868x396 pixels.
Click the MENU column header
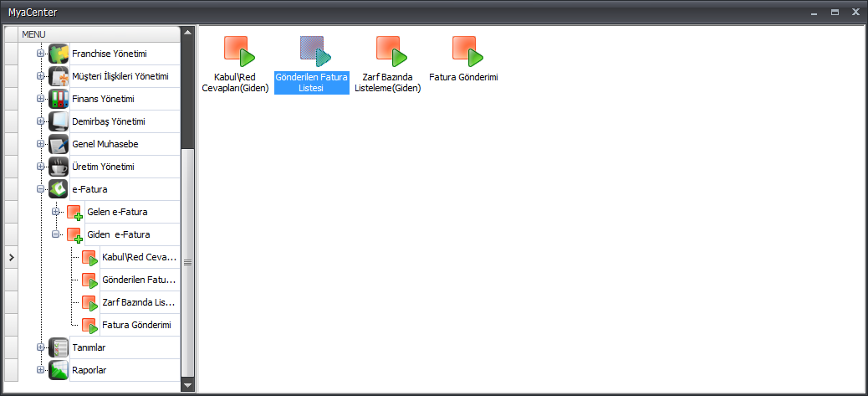pyautogui.click(x=99, y=33)
